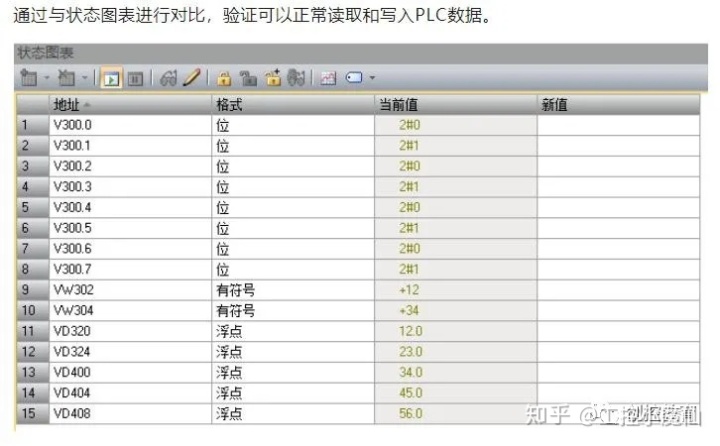Click the V300.2 address cell
The width and height of the screenshot is (720, 446).
click(130, 166)
